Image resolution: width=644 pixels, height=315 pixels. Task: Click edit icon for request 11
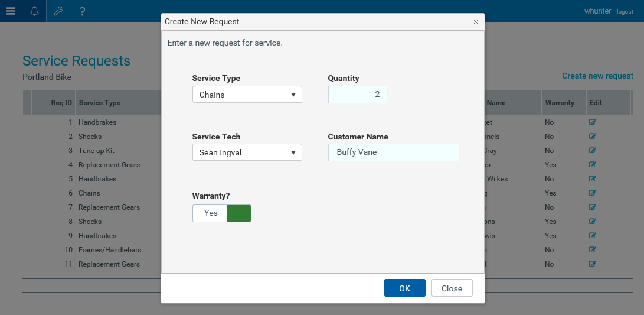click(593, 264)
